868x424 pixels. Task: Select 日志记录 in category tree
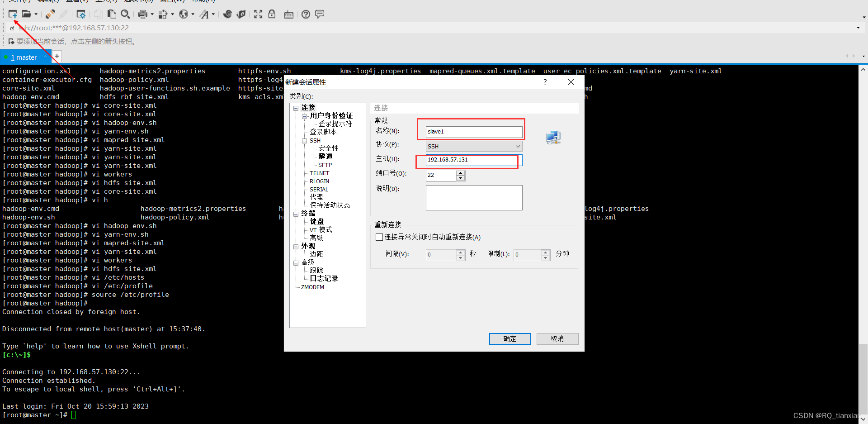coord(324,279)
